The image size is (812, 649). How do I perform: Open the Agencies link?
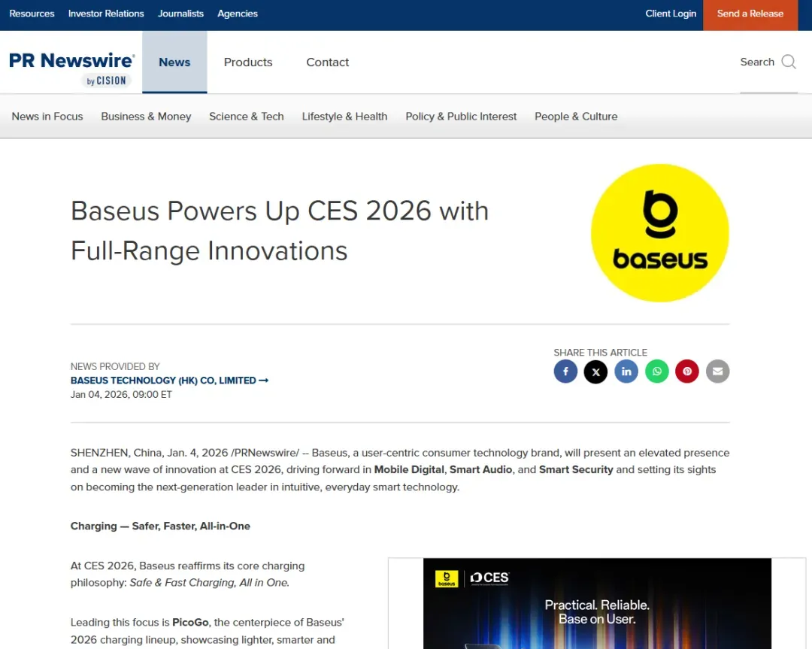[x=237, y=14]
